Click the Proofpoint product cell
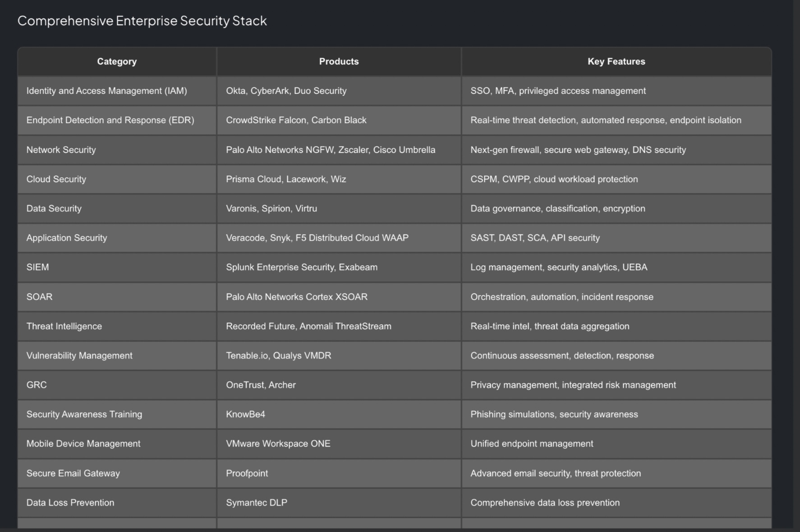Viewport: 800px width, 532px height. point(339,473)
